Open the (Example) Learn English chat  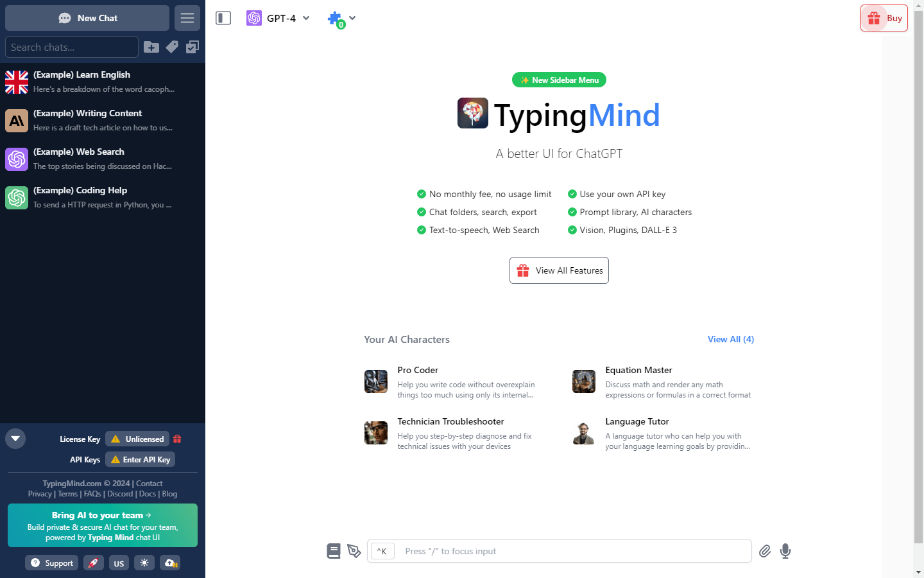tap(103, 82)
